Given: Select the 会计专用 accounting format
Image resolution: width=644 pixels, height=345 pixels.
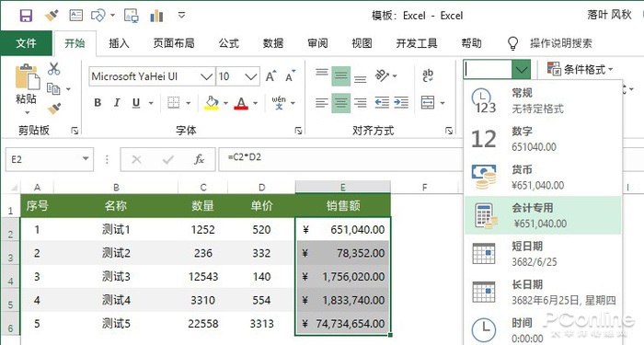Looking at the screenshot, I should coord(543,215).
